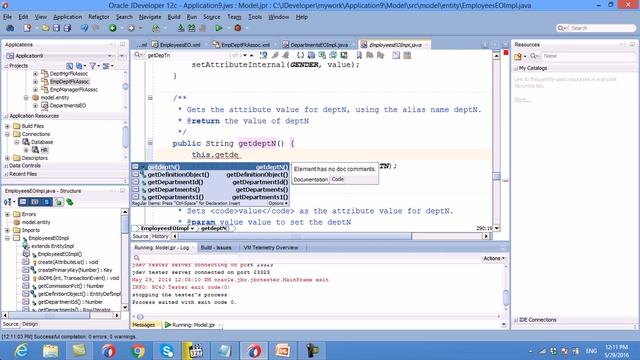The width and height of the screenshot is (640, 360).
Task: Select the Documentation tab in doc popup
Action: click(x=311, y=180)
